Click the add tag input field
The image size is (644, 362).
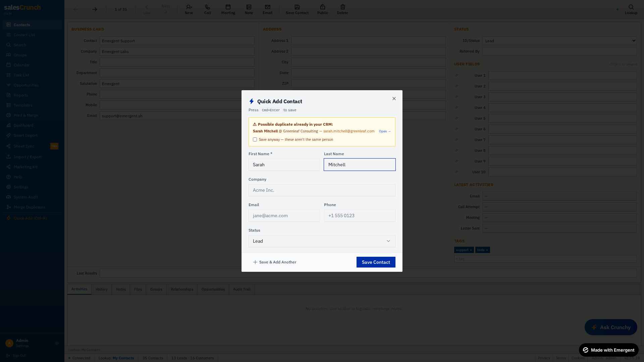[545, 259]
